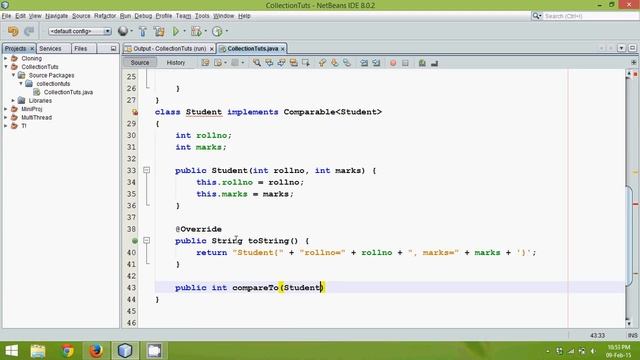Open the Debug menu
Image resolution: width=640 pixels, height=360 pixels.
click(143, 16)
